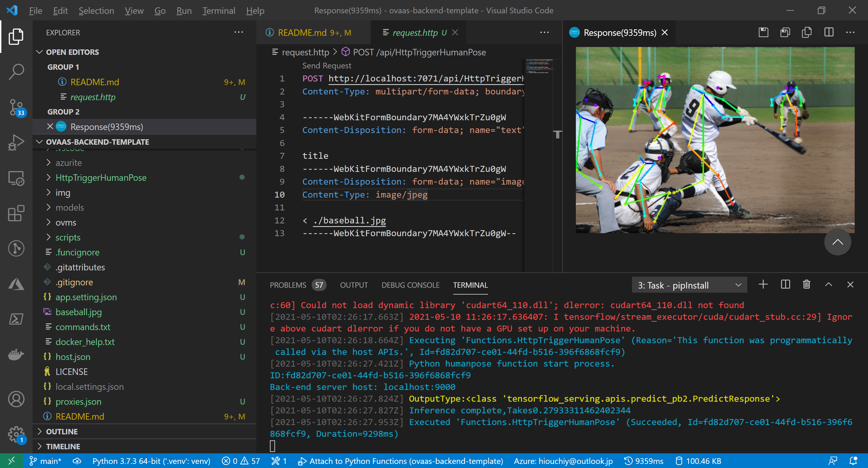Open the Terminal menu in menu bar
Viewport: 868px width, 468px height.
[x=218, y=11]
